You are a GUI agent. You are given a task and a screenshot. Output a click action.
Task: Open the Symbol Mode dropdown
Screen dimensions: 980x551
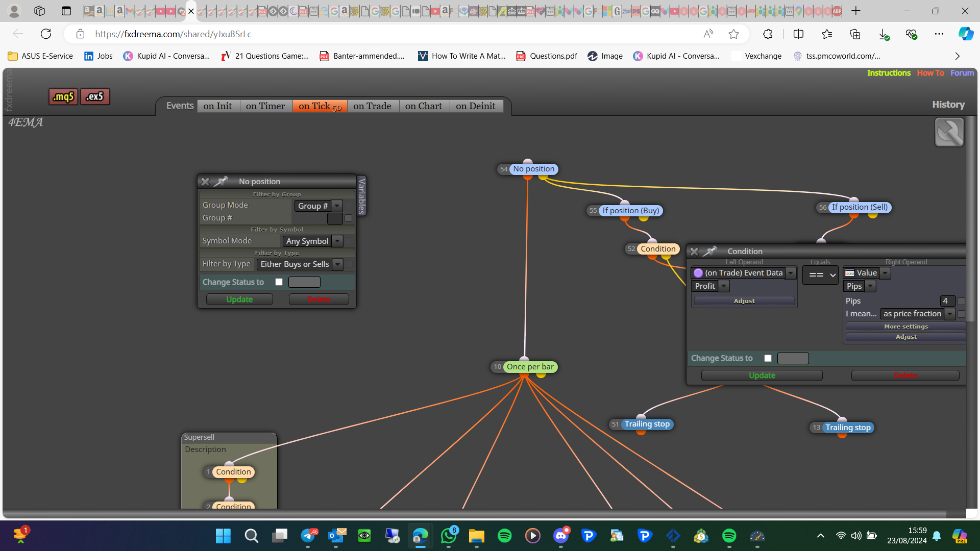click(x=312, y=241)
